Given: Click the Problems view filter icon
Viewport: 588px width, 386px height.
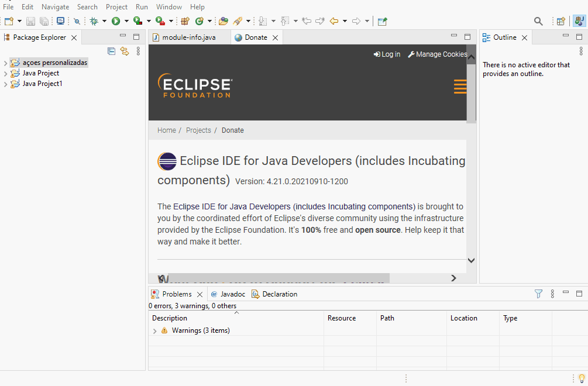Looking at the screenshot, I should (x=538, y=294).
